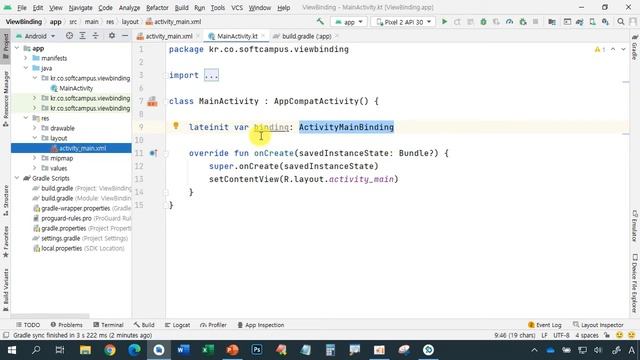The image size is (640, 360).
Task: Open Excel from the taskbar
Action: coord(208,350)
